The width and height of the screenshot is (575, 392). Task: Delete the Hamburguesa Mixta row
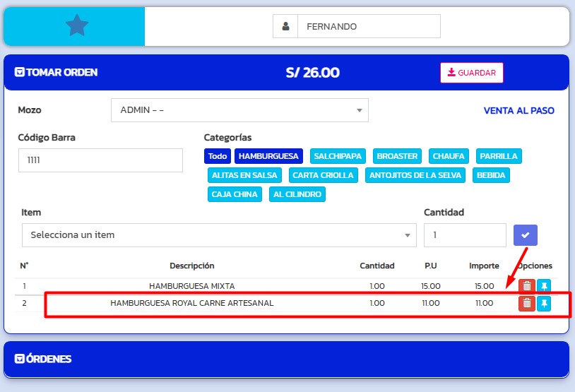526,286
